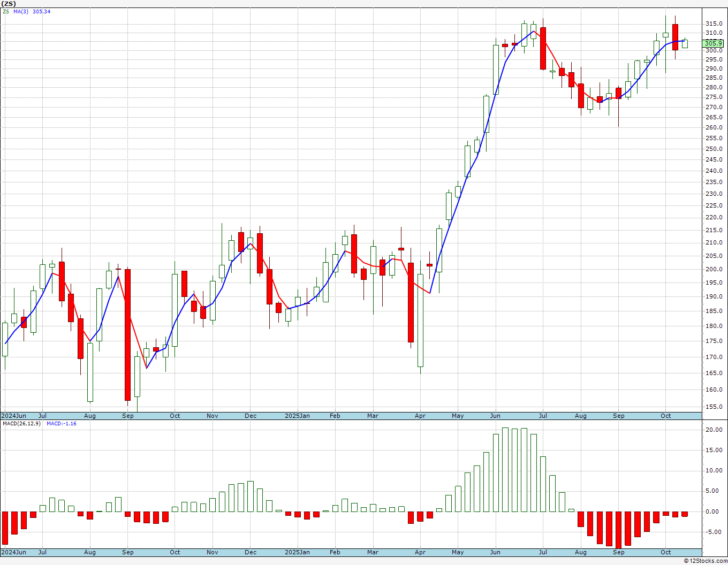
Task: Click the 15.00 MACD axis label
Action: pyautogui.click(x=714, y=450)
